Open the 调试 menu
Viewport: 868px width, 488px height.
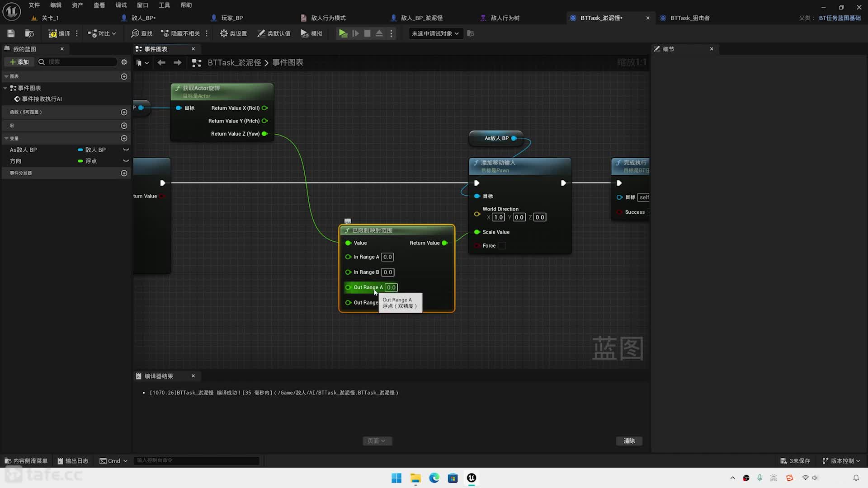(121, 5)
